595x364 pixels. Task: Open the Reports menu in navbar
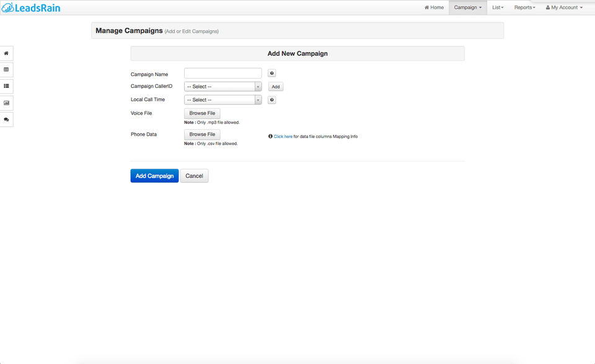click(524, 7)
